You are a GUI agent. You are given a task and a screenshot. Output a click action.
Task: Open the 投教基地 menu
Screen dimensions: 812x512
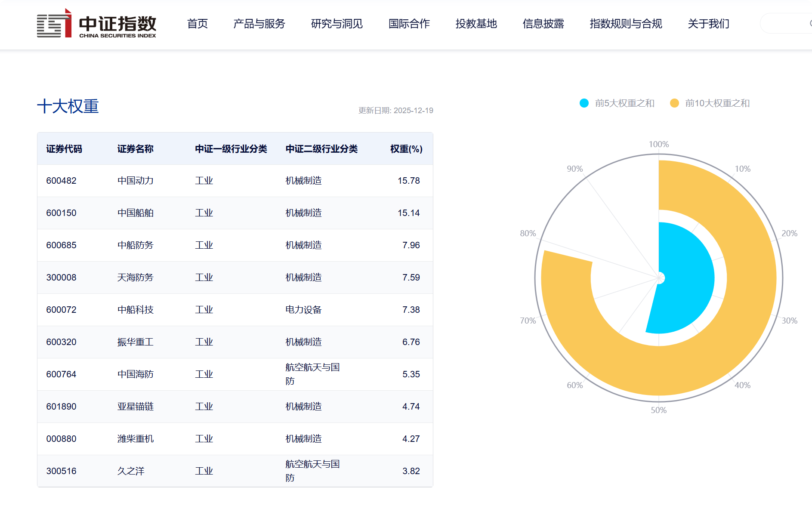tap(476, 24)
